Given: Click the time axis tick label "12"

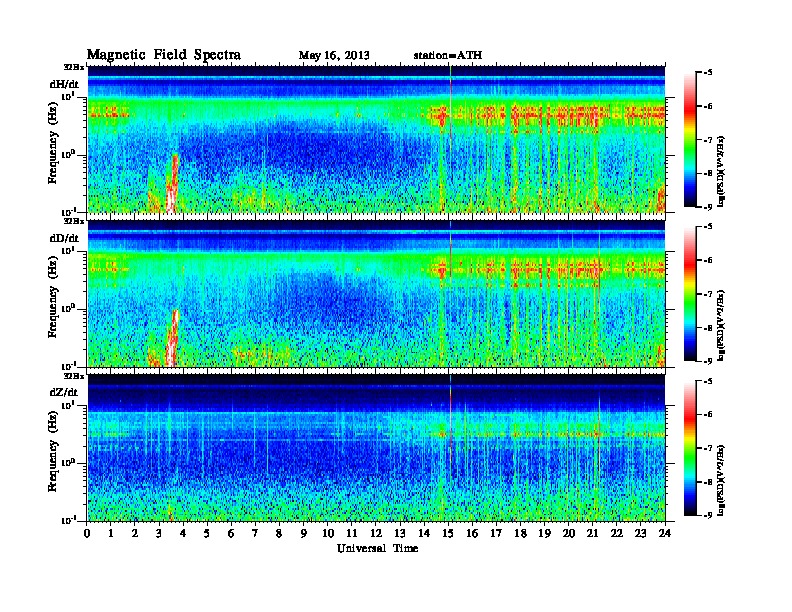Looking at the screenshot, I should click(376, 534).
